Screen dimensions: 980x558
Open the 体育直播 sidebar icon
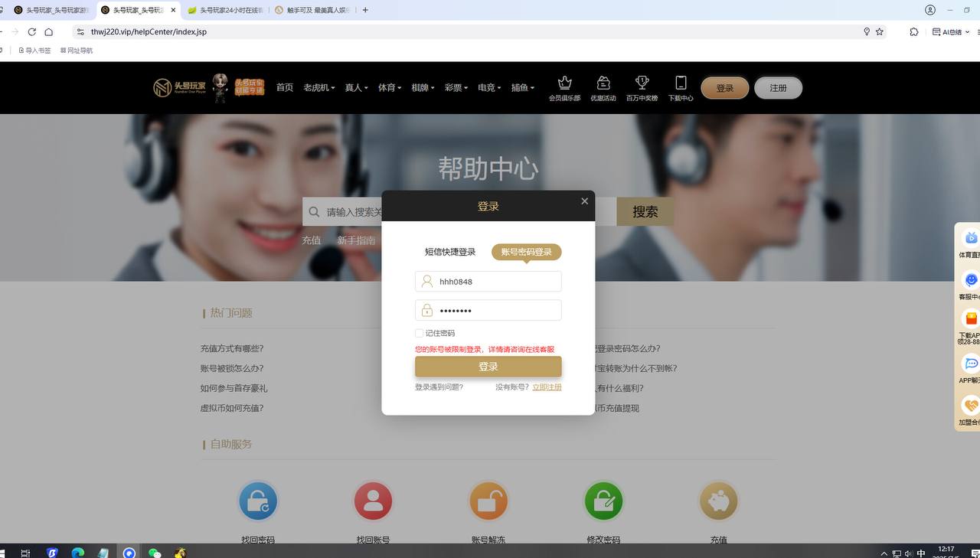pos(971,239)
